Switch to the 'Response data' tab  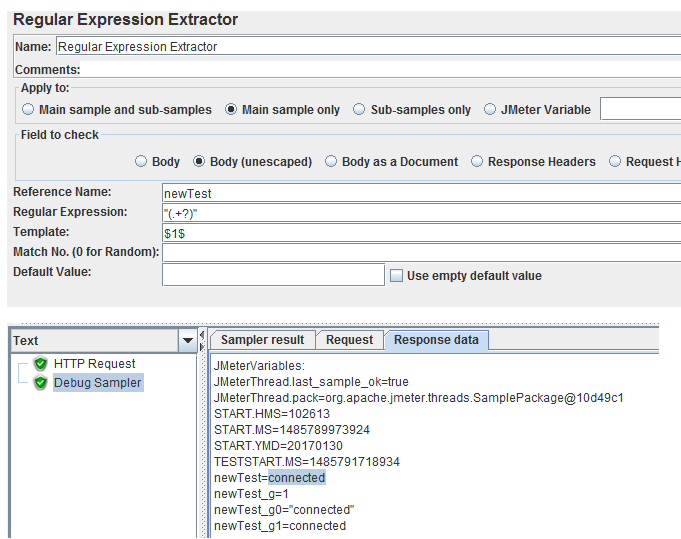point(435,340)
